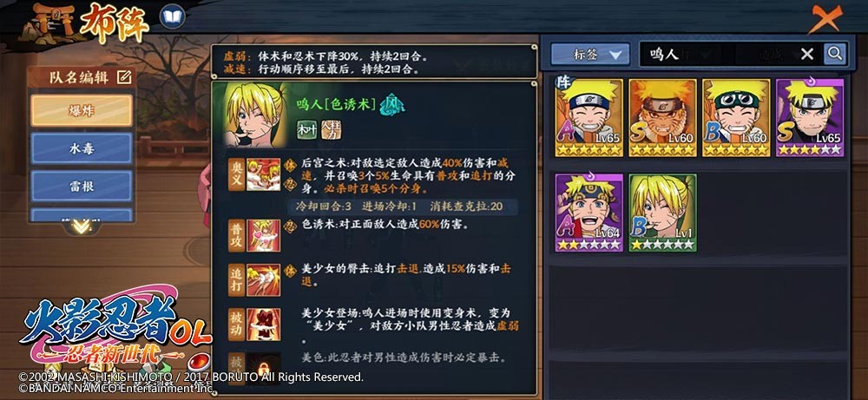The image size is (868, 400).
Task: Expand the team list down chevron
Action: pos(82,226)
